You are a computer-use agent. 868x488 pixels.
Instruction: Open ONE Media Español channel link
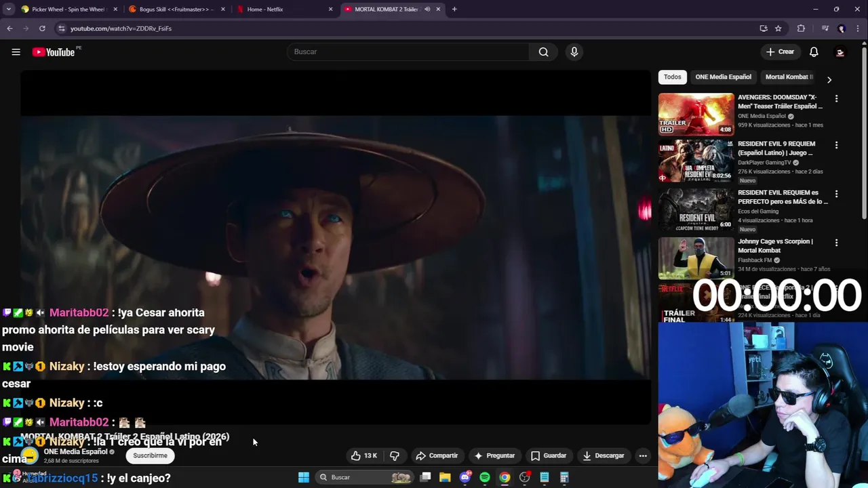tap(76, 451)
